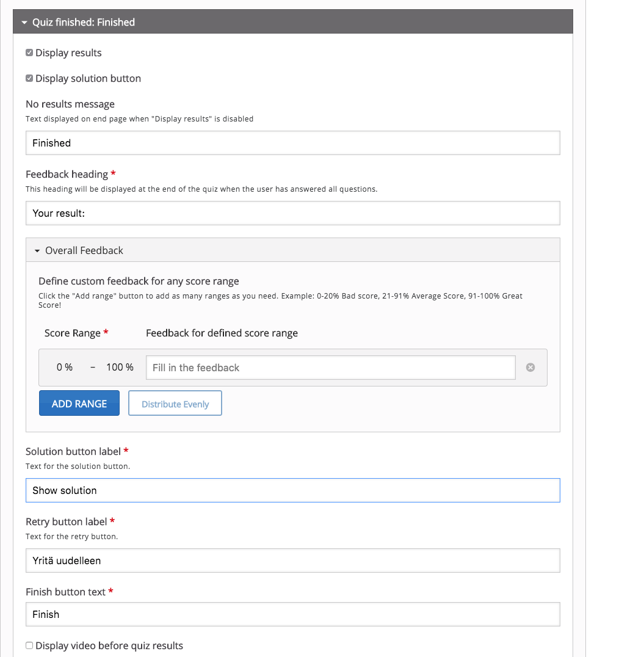This screenshot has width=644, height=657.
Task: Click the Retry button label field
Action: (x=293, y=561)
